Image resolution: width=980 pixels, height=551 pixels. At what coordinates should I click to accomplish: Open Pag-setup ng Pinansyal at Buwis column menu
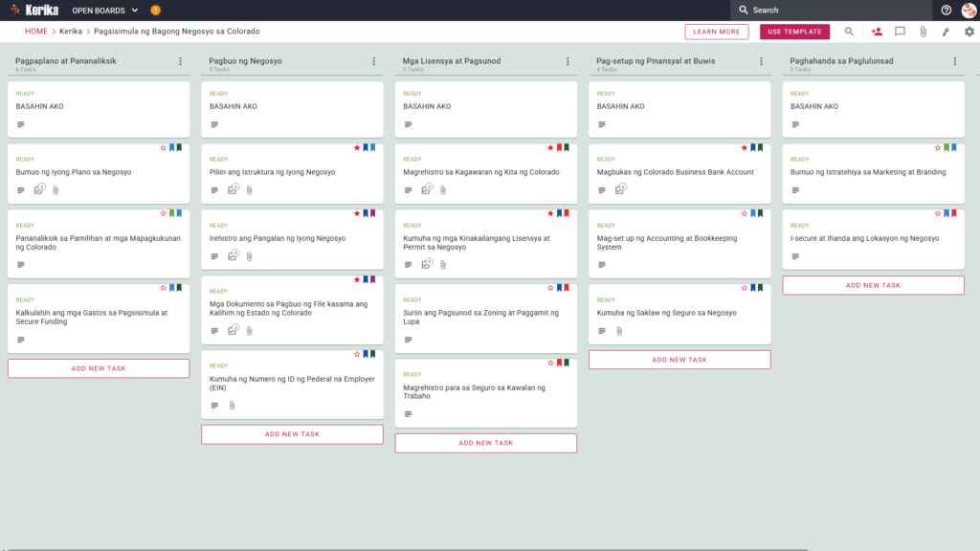[761, 61]
